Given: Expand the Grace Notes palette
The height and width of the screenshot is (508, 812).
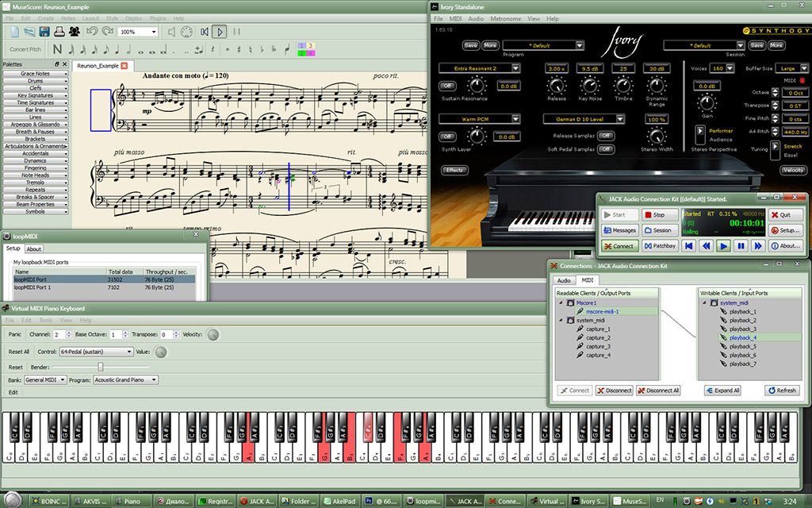Looking at the screenshot, I should tap(35, 74).
